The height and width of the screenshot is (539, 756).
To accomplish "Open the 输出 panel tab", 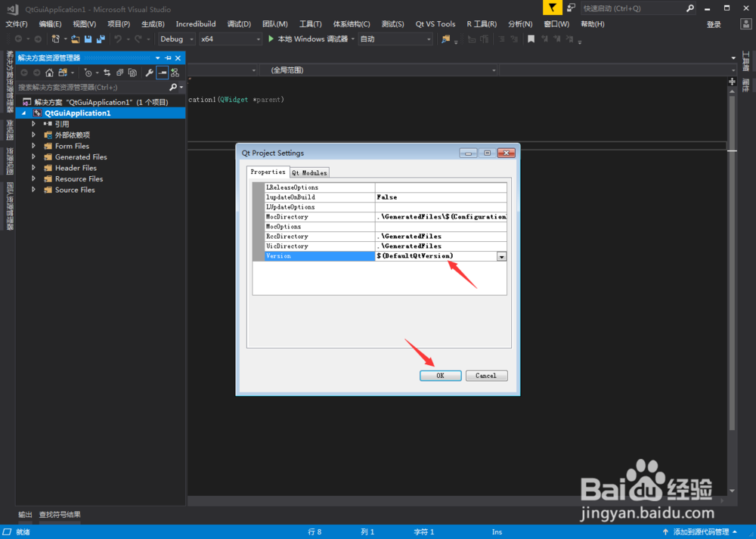I will 25,514.
